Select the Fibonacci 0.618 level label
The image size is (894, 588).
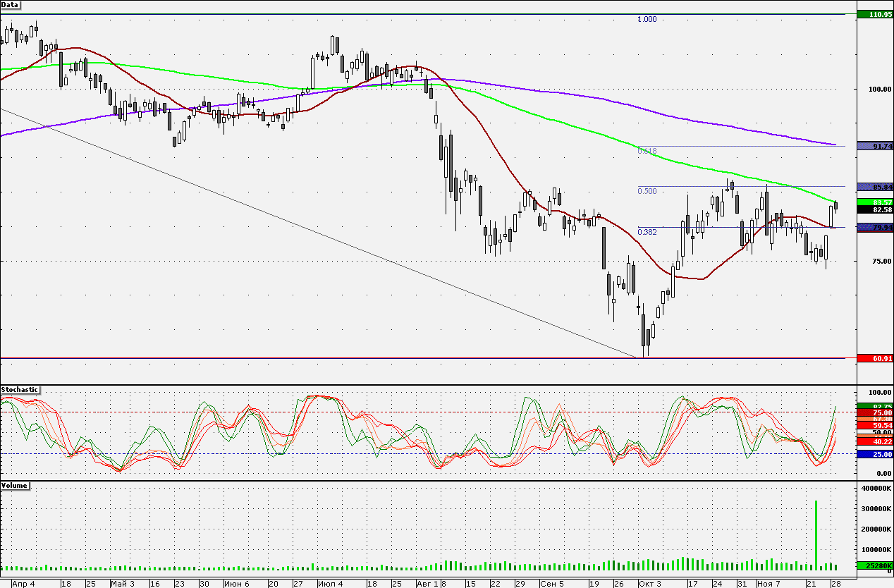pos(647,151)
